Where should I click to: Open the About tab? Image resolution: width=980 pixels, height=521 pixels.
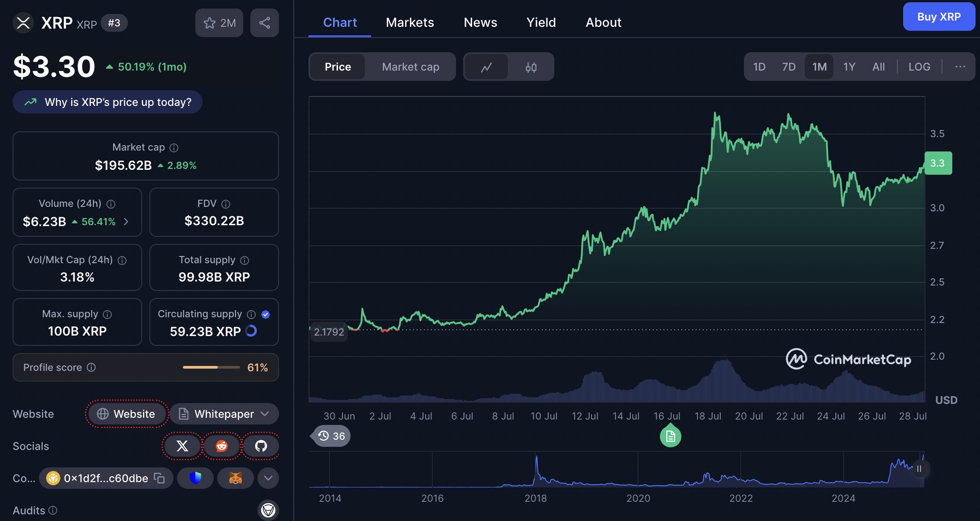point(604,22)
